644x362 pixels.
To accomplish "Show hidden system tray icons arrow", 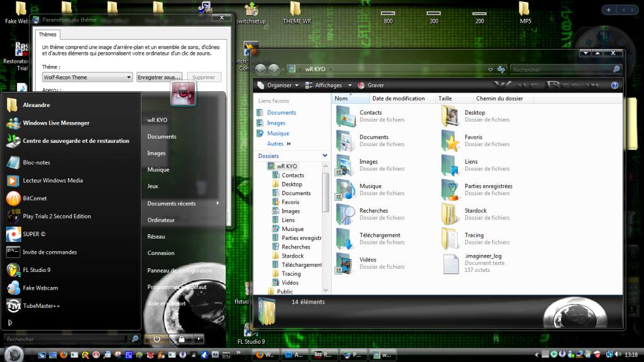I will (x=536, y=354).
